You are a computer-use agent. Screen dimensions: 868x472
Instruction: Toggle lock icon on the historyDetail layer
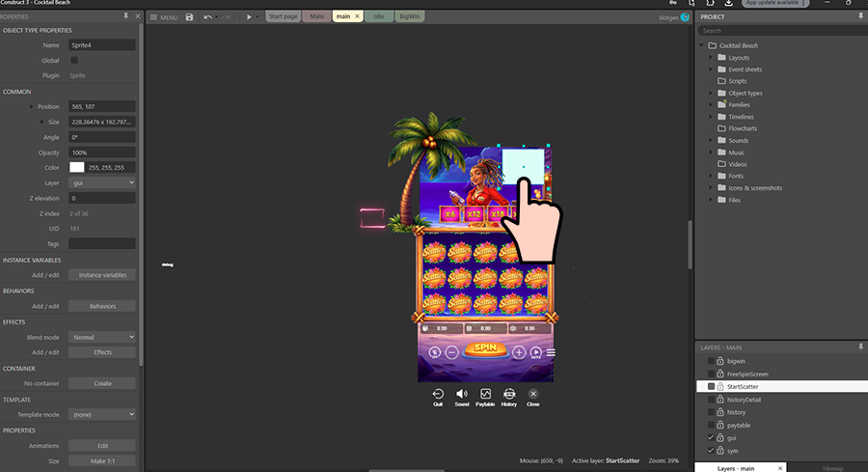pos(720,400)
